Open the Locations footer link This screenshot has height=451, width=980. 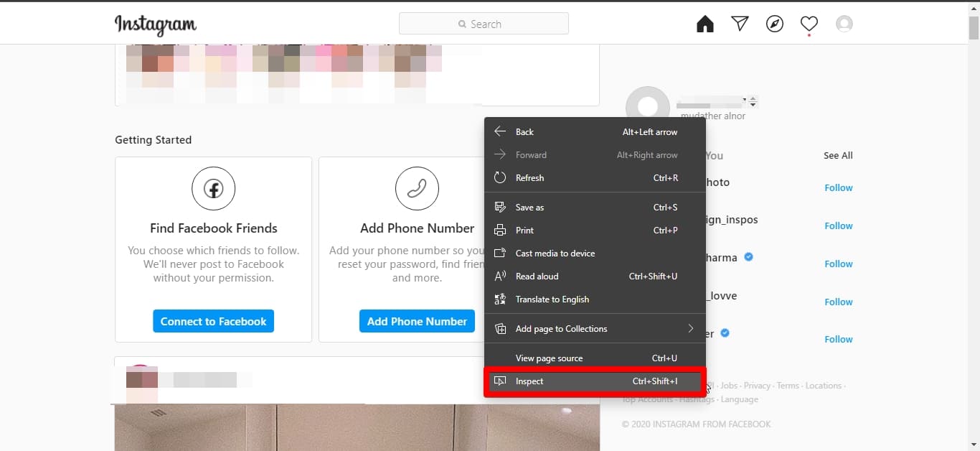pos(824,386)
